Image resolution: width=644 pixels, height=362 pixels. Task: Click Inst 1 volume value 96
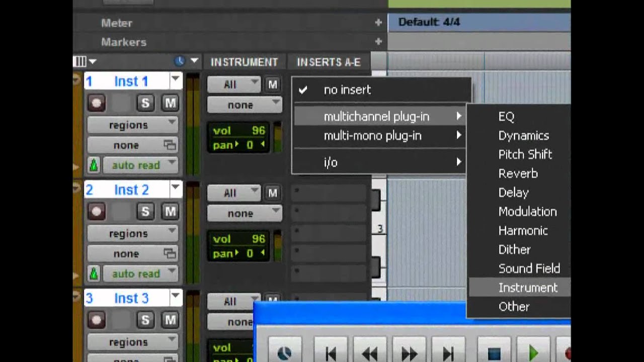click(258, 131)
